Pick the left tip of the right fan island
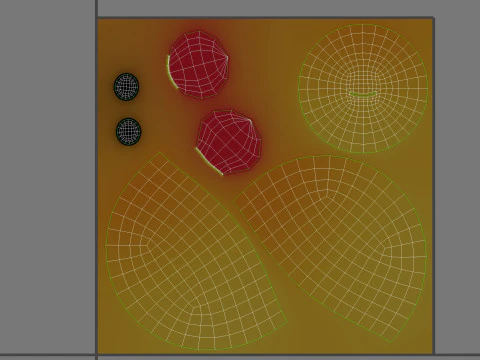Viewport: 480px width, 360px height. (x=235, y=201)
